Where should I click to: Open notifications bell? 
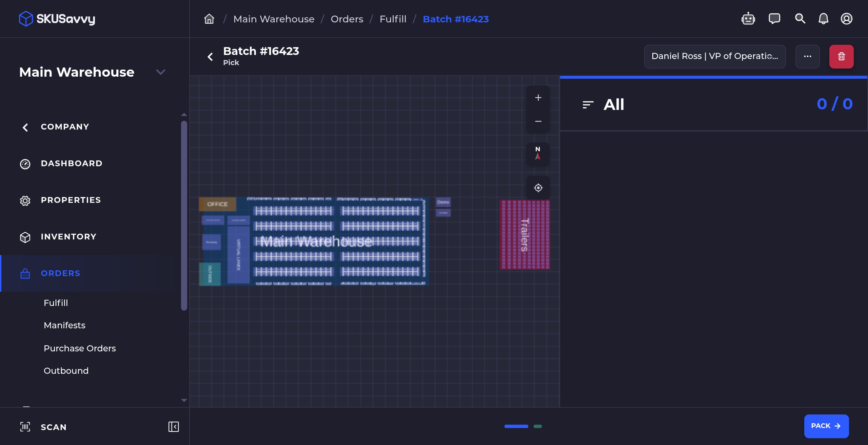(x=824, y=19)
